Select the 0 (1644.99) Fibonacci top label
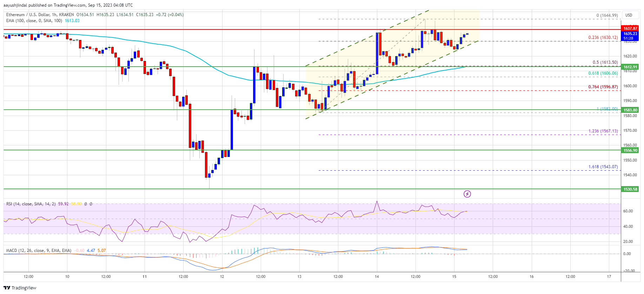644x294 pixels. tap(607, 15)
